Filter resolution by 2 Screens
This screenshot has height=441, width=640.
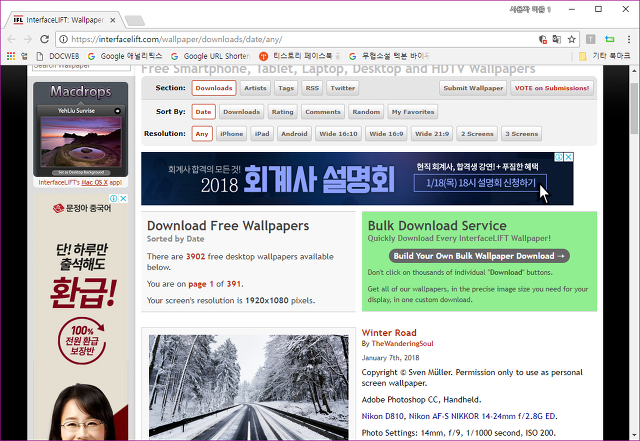point(477,134)
